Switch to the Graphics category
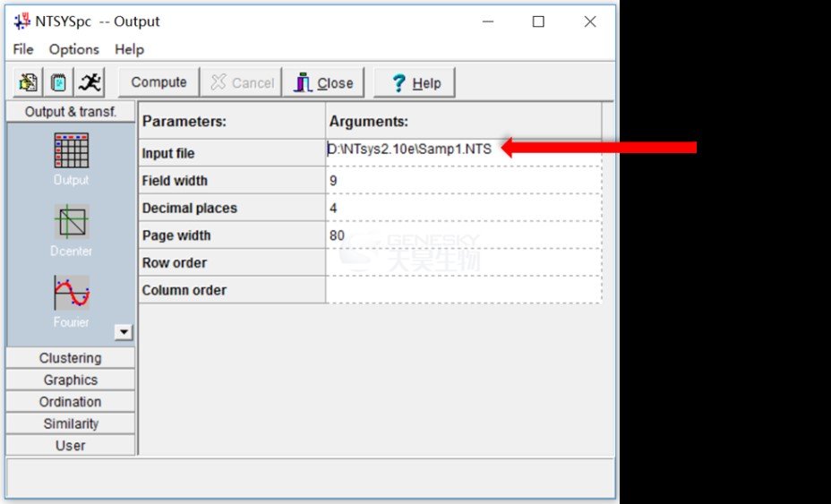Screen dimensions: 831x504 tap(71, 380)
